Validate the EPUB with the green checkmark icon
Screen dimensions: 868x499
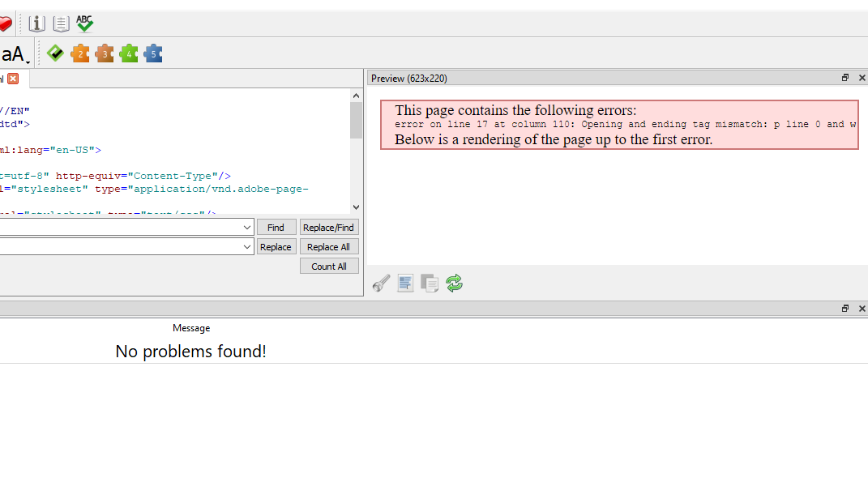point(55,53)
